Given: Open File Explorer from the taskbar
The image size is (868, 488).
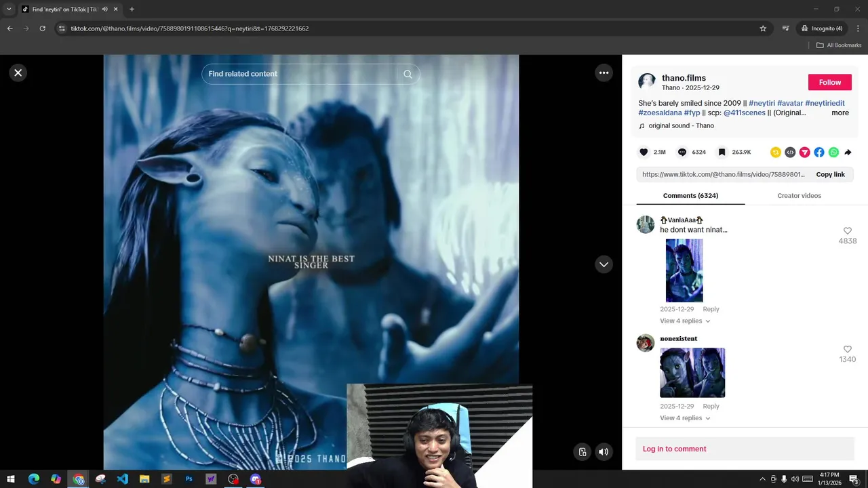Looking at the screenshot, I should click(144, 479).
